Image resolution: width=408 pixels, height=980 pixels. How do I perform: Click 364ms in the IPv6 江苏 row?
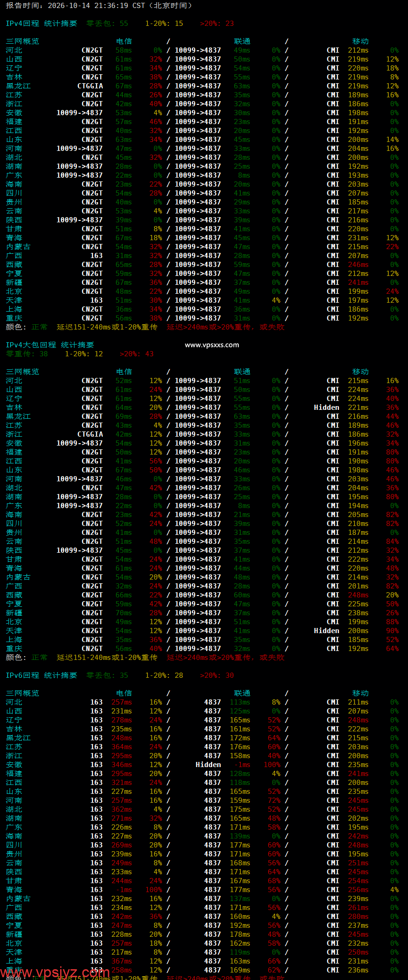point(122,747)
